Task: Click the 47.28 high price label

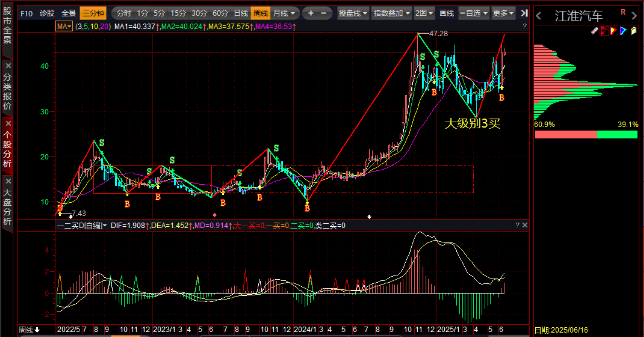Action: [438, 34]
